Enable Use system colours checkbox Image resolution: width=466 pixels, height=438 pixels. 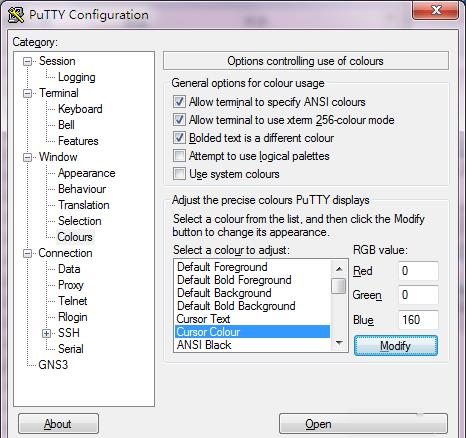(179, 174)
